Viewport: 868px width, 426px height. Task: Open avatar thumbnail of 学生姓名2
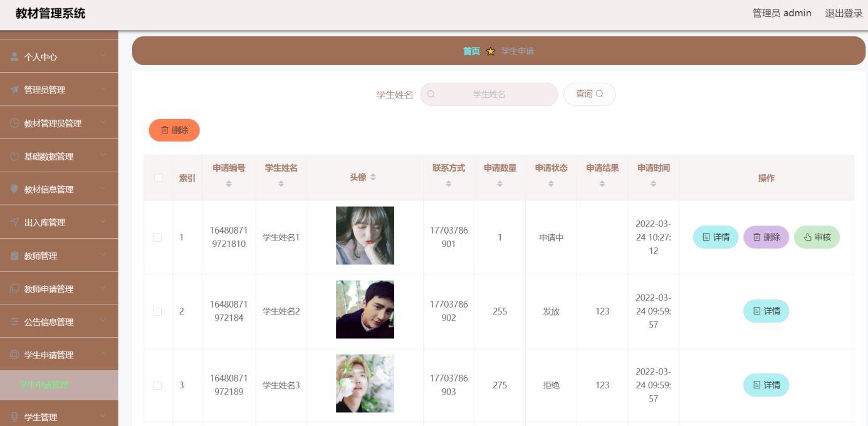[x=365, y=309]
